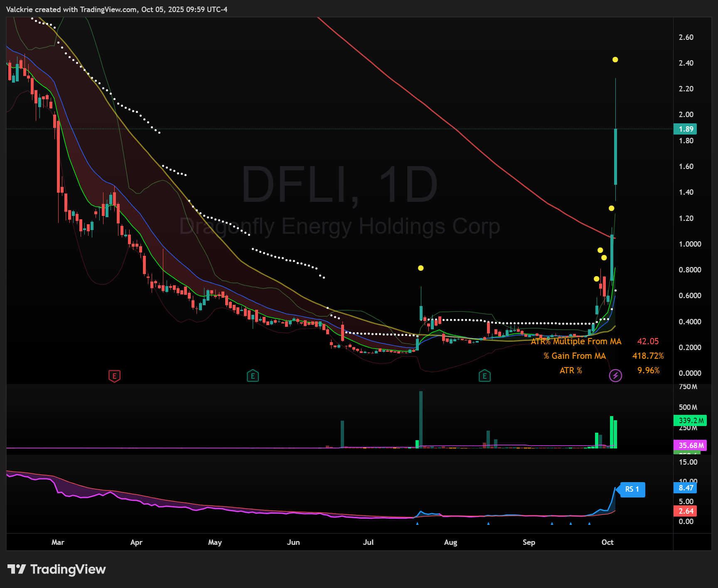The width and height of the screenshot is (718, 588).
Task: Click the 500M volume axis label
Action: 688,407
